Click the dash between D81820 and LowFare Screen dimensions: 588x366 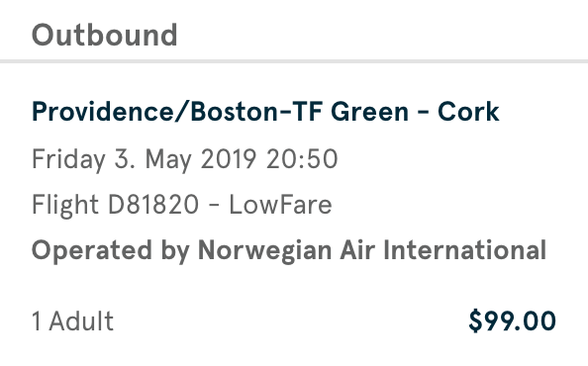(214, 206)
